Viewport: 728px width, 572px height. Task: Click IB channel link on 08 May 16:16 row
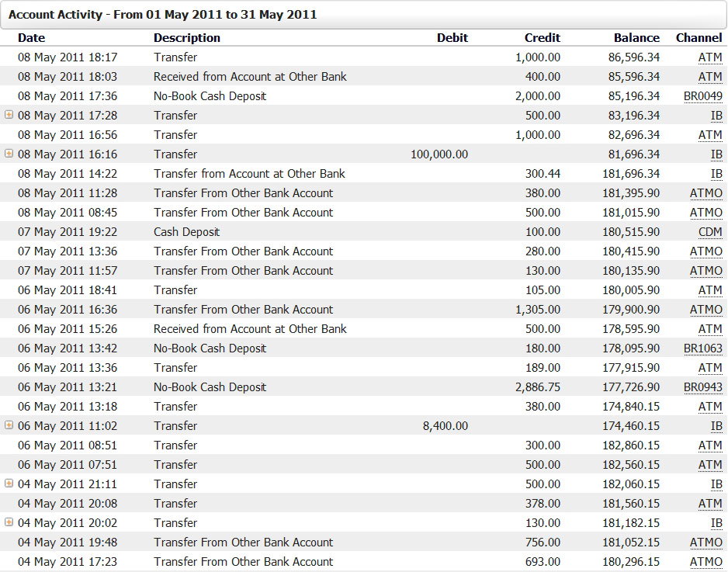[x=716, y=154]
